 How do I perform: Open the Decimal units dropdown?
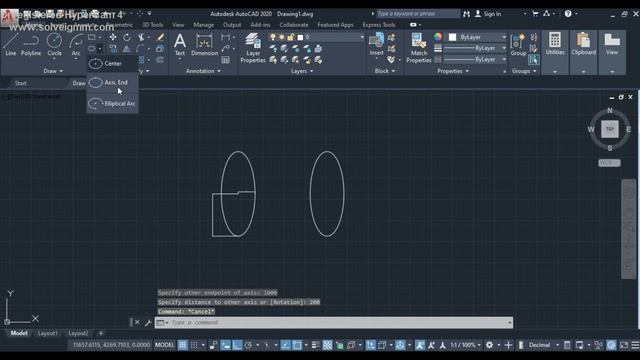pyautogui.click(x=543, y=345)
